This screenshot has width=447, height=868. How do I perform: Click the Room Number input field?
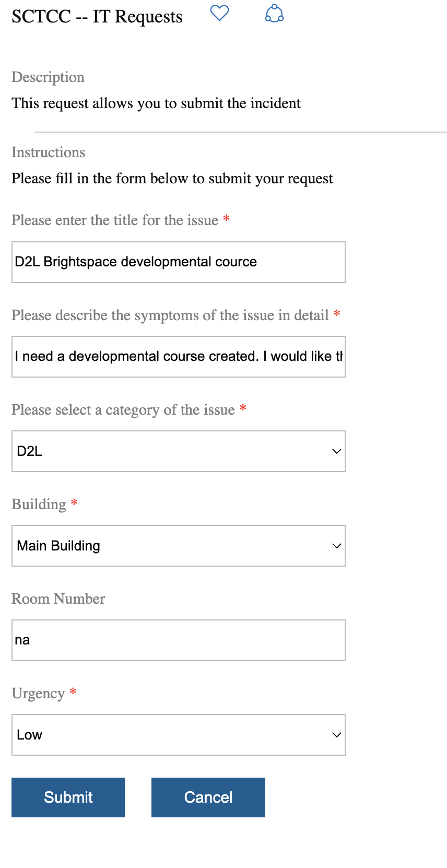(x=178, y=640)
